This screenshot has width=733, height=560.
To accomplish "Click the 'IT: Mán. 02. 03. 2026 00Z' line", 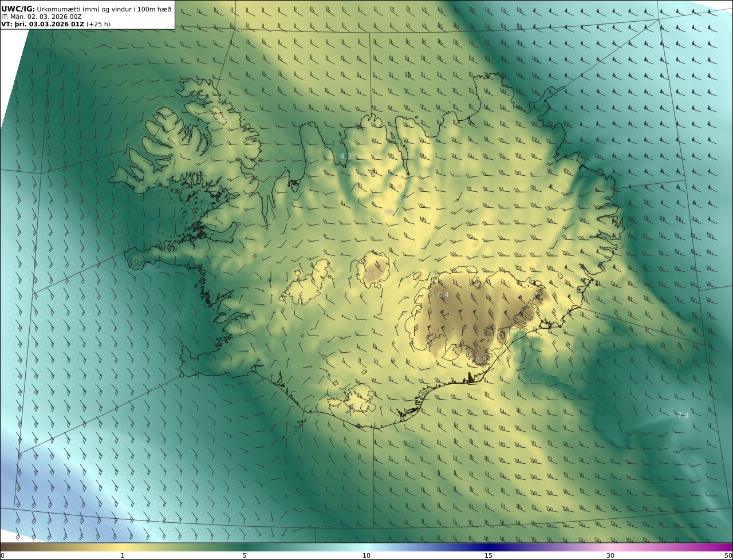I will (41, 17).
